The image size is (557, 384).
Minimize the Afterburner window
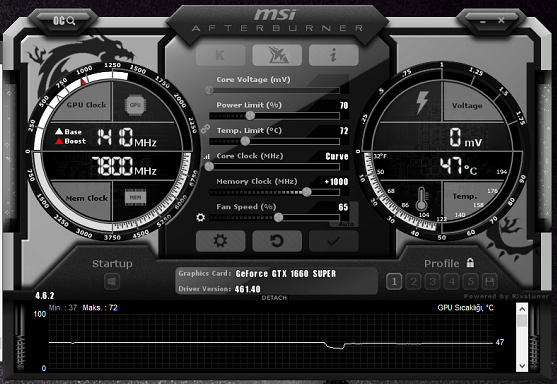pyautogui.click(x=482, y=22)
